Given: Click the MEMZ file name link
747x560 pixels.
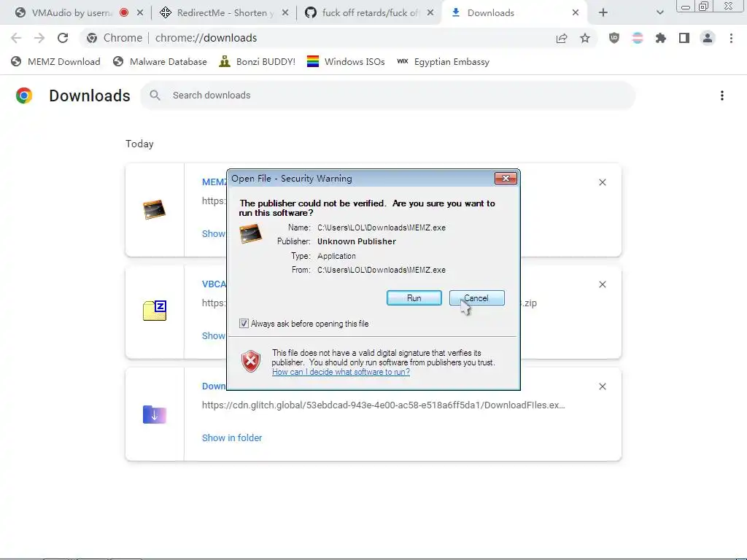Looking at the screenshot, I should [214, 182].
